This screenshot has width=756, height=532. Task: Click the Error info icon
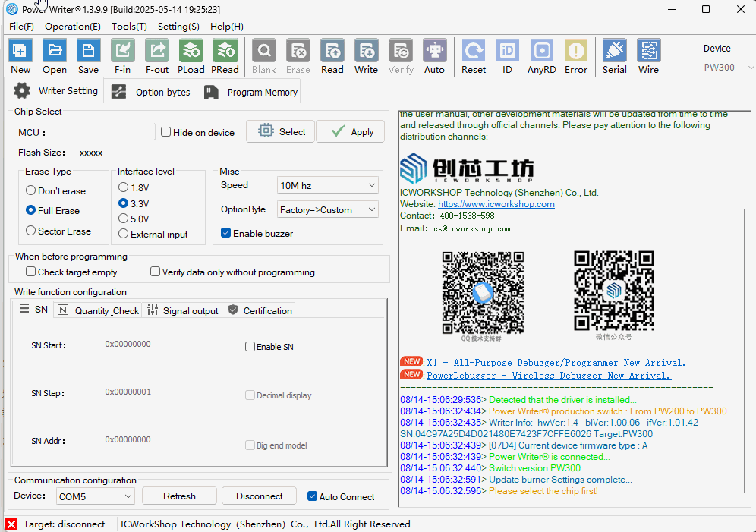[575, 51]
